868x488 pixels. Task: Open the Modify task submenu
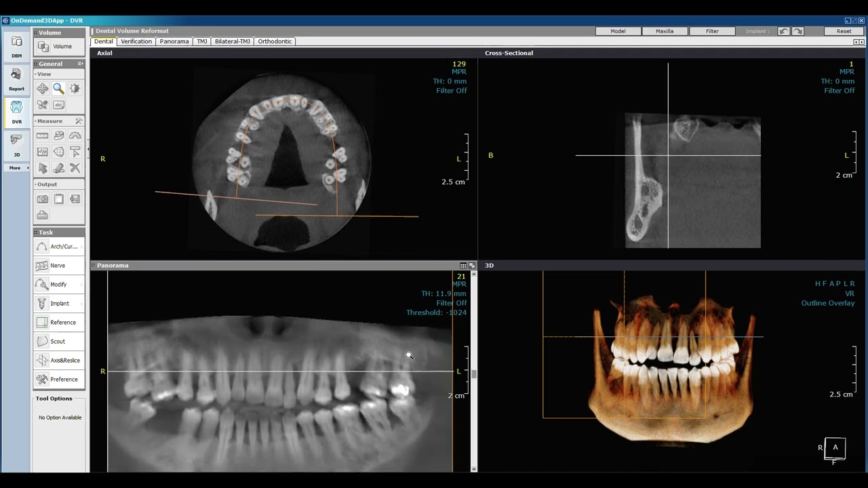click(x=59, y=285)
